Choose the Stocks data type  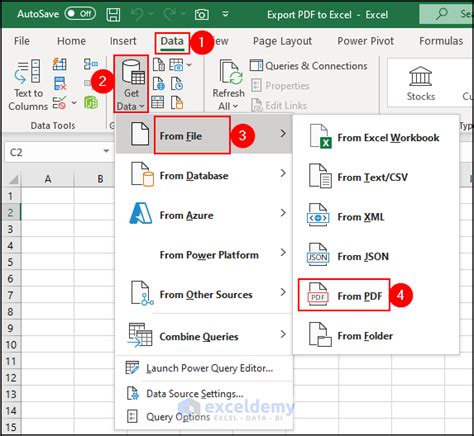(421, 83)
